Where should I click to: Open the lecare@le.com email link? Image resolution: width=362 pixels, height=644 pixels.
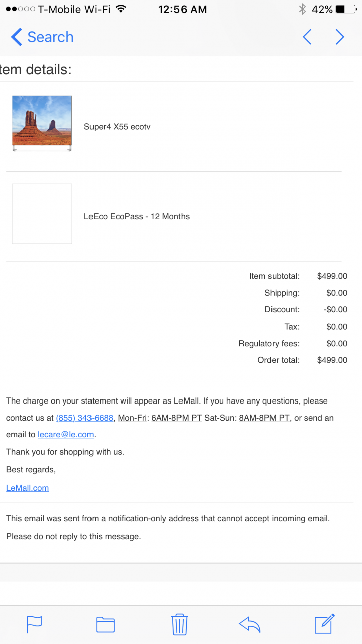[66, 434]
